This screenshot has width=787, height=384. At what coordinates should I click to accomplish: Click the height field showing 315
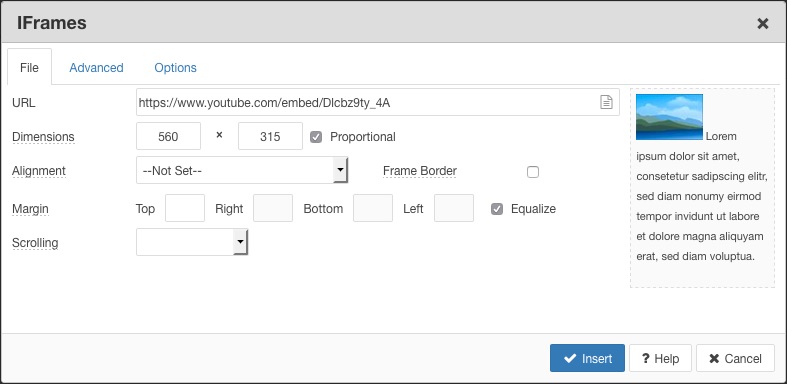tap(270, 136)
